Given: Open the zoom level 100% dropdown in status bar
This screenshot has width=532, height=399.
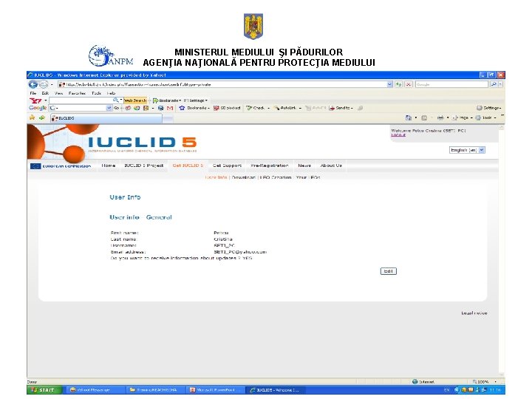Looking at the screenshot, I should pyautogui.click(x=495, y=382).
